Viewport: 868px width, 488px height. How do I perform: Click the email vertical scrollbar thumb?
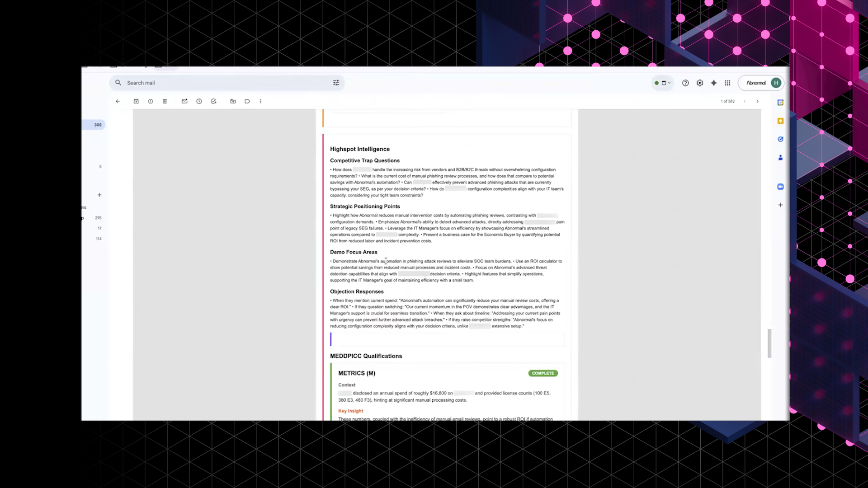769,343
